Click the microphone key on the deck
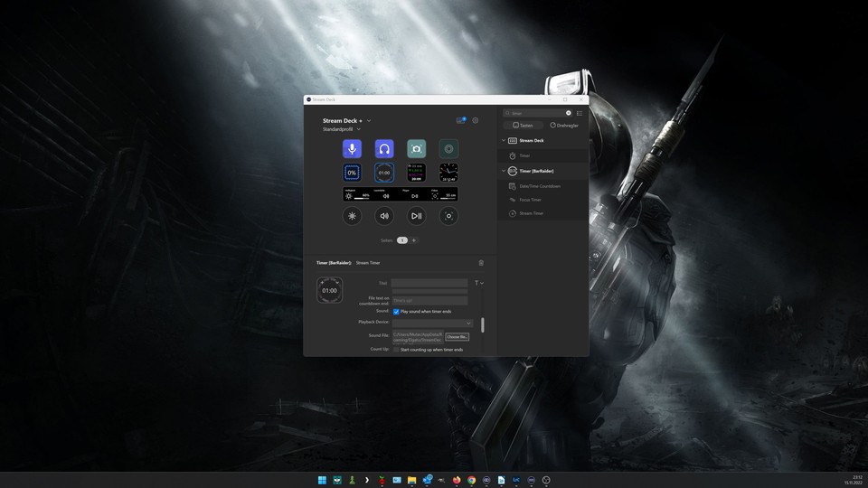The width and height of the screenshot is (868, 488). click(x=353, y=149)
